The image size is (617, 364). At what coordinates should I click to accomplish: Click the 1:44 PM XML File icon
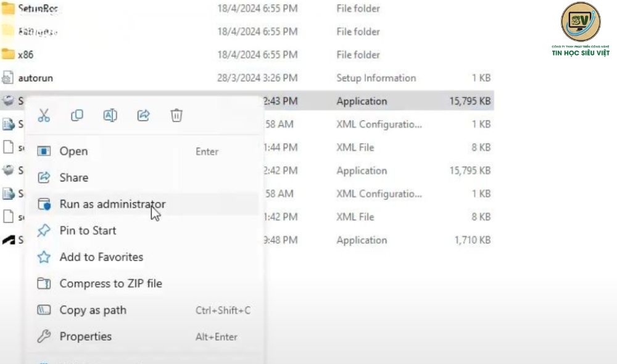point(8,147)
